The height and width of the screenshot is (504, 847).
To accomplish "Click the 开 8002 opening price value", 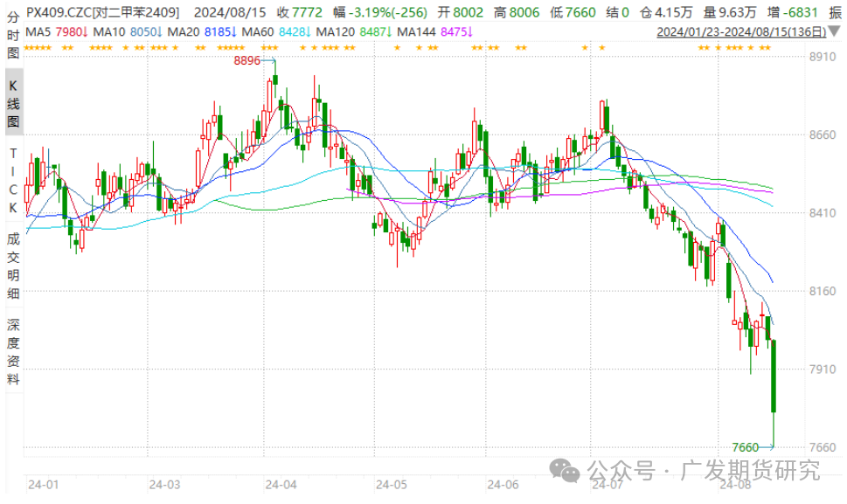I will pyautogui.click(x=461, y=12).
